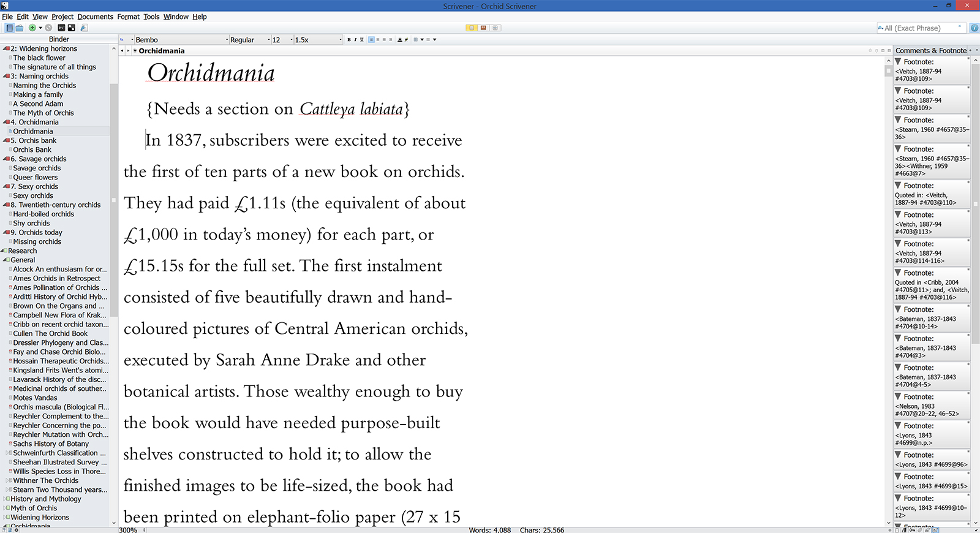
Task: Toggle the Binder sidebar visibility
Action: [x=9, y=28]
